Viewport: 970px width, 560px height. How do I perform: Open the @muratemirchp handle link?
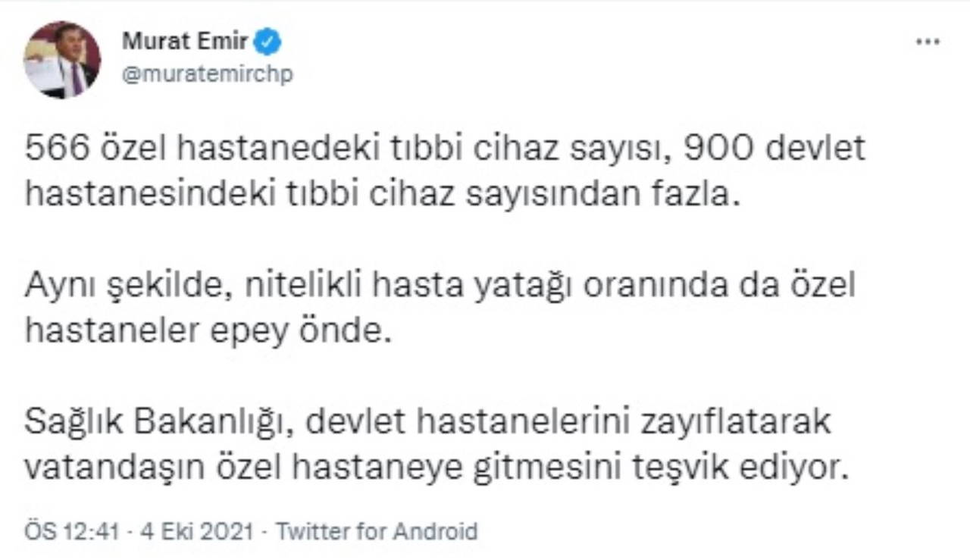pos(207,74)
